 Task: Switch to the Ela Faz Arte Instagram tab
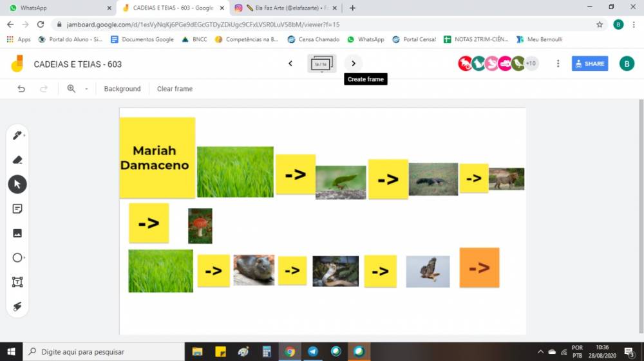pyautogui.click(x=289, y=8)
